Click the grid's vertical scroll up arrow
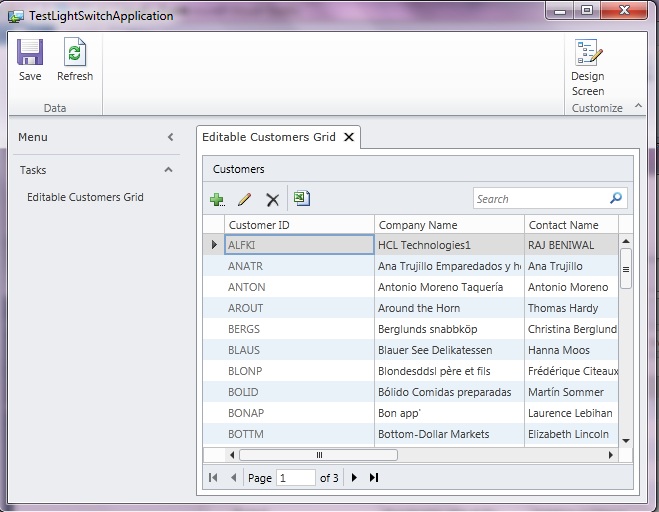Screen dimensions: 659x512 point(626,241)
